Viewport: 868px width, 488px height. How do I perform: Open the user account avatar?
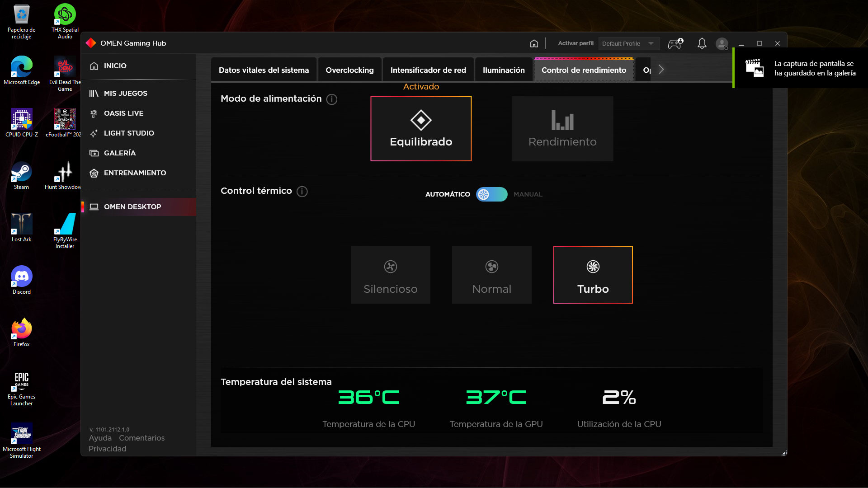point(722,43)
